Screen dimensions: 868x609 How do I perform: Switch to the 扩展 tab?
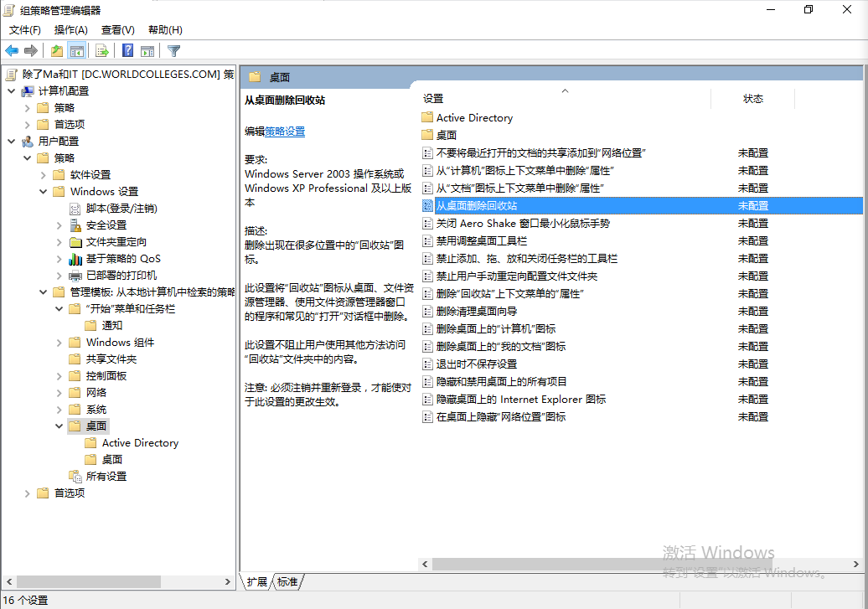click(x=256, y=582)
